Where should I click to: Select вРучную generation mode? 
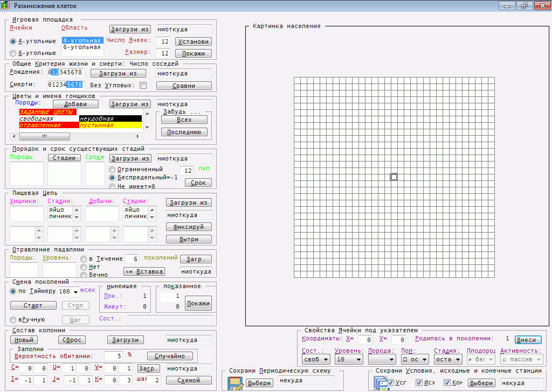tap(13, 319)
